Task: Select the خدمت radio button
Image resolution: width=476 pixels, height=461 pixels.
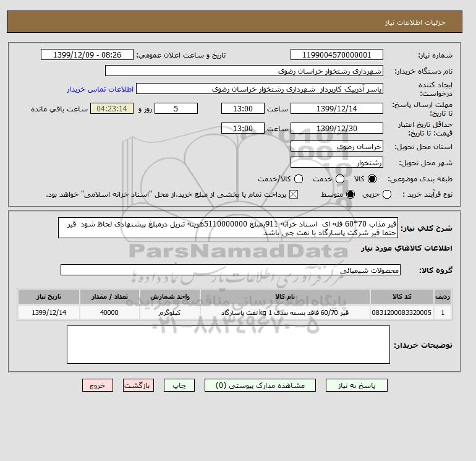Action: coord(340,179)
